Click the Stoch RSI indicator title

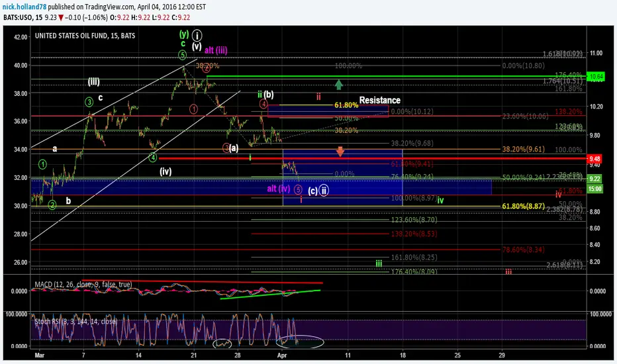tap(75, 322)
